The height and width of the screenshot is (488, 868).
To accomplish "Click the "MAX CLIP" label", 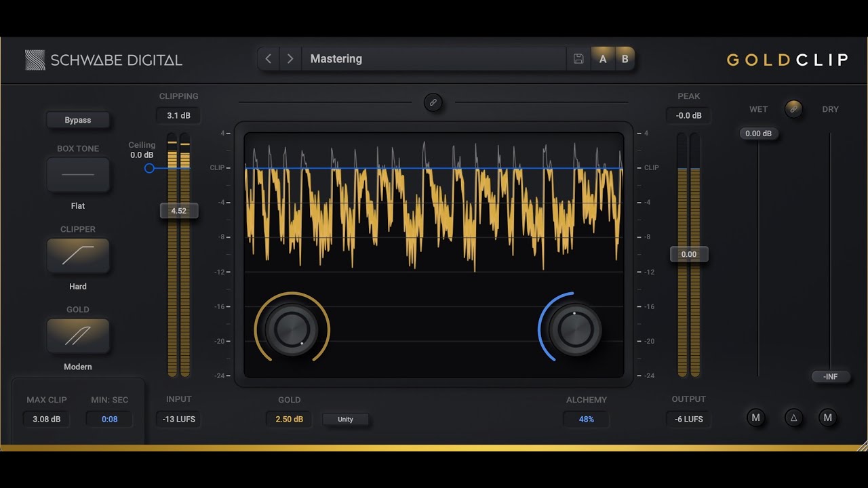I will tap(47, 400).
